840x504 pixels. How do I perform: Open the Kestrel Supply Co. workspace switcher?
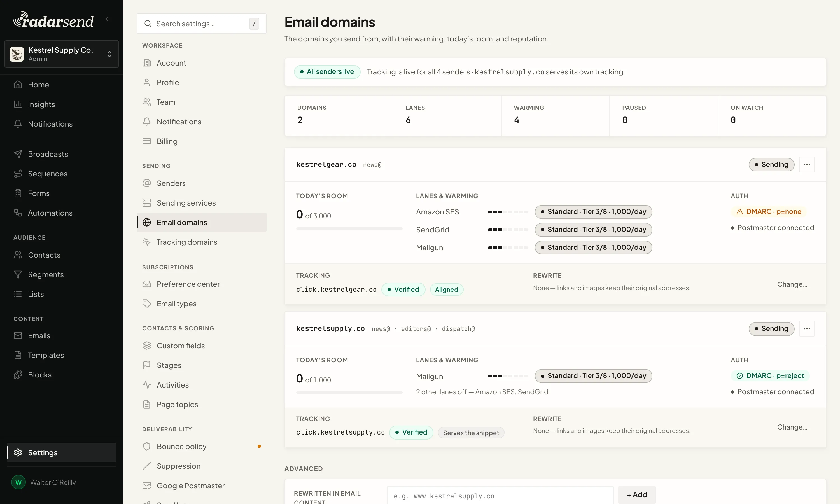point(61,54)
